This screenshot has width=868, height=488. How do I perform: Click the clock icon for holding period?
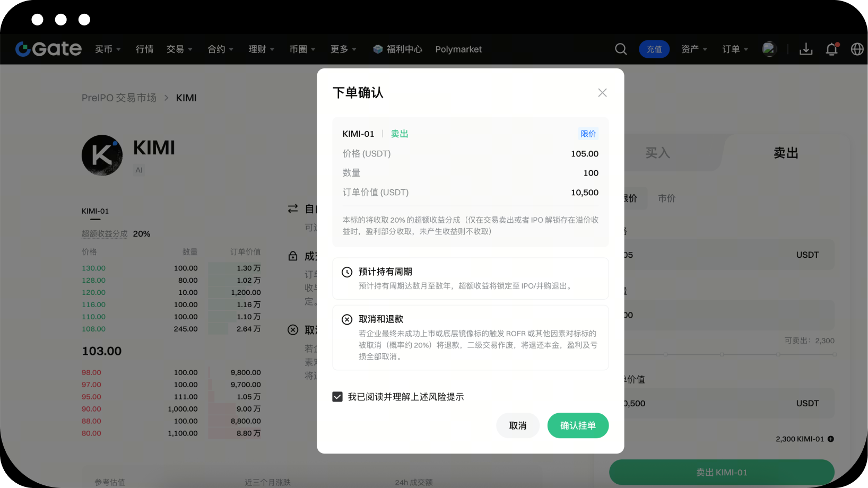(x=347, y=272)
